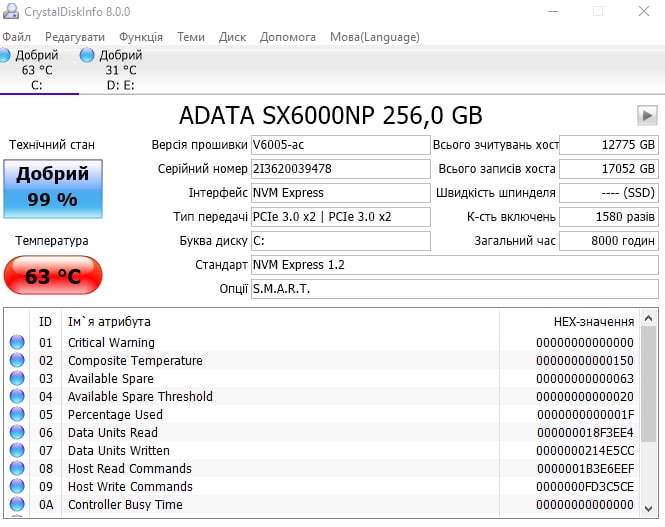Image resolution: width=665 pixels, height=527 pixels.
Task: Click the total host reads value 12775 GB
Action: (609, 145)
